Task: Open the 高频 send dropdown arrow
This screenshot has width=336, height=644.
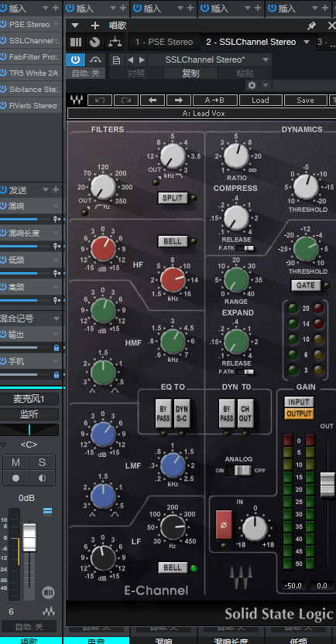Action: 56,286
